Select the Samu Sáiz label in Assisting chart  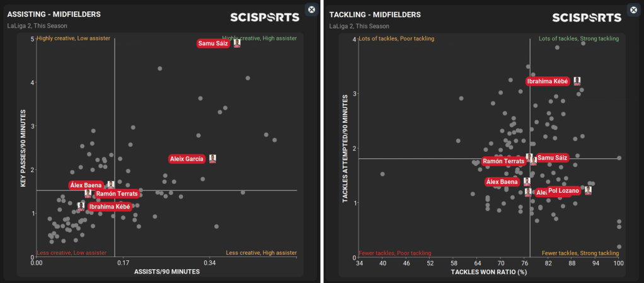click(213, 43)
